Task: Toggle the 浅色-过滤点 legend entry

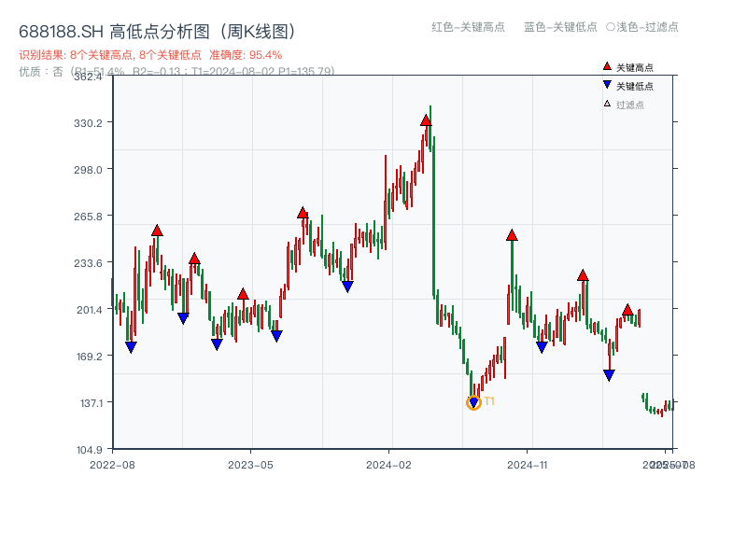Action: [x=646, y=28]
